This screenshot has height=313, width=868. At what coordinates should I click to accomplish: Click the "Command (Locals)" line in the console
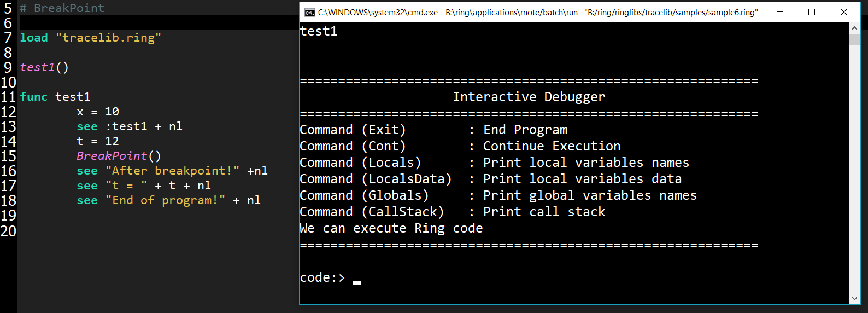point(360,163)
